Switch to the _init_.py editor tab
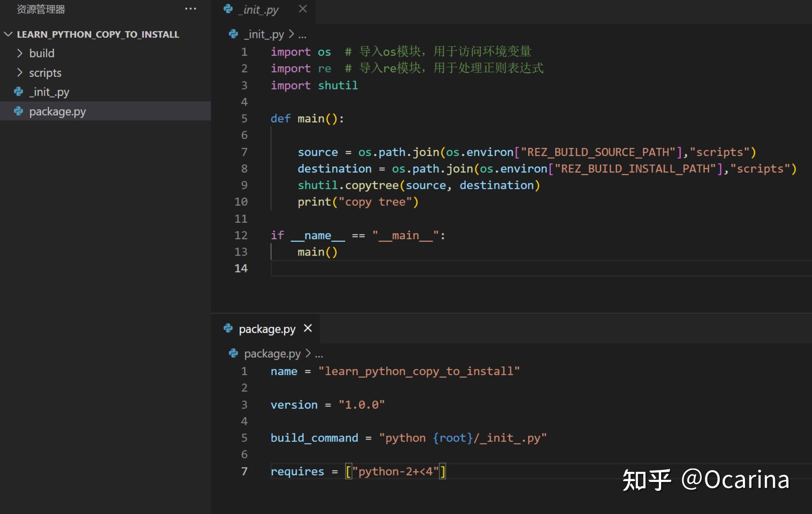812x514 pixels. (x=258, y=9)
